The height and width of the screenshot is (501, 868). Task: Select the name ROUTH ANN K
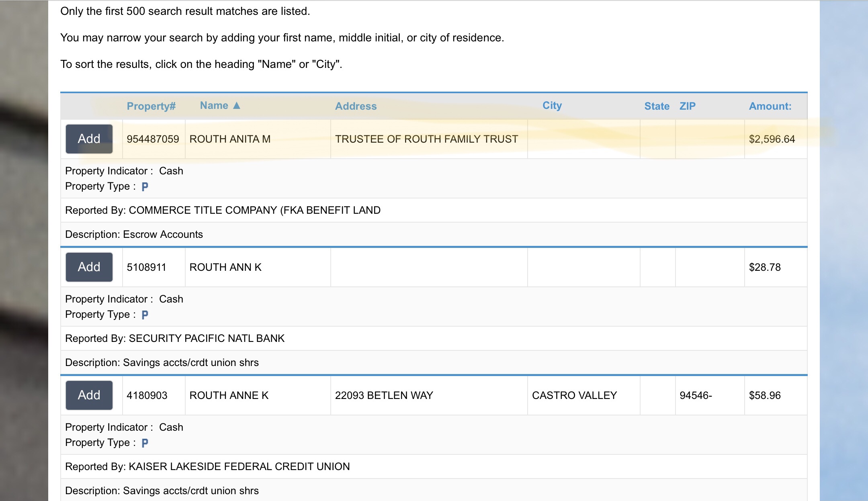(225, 267)
